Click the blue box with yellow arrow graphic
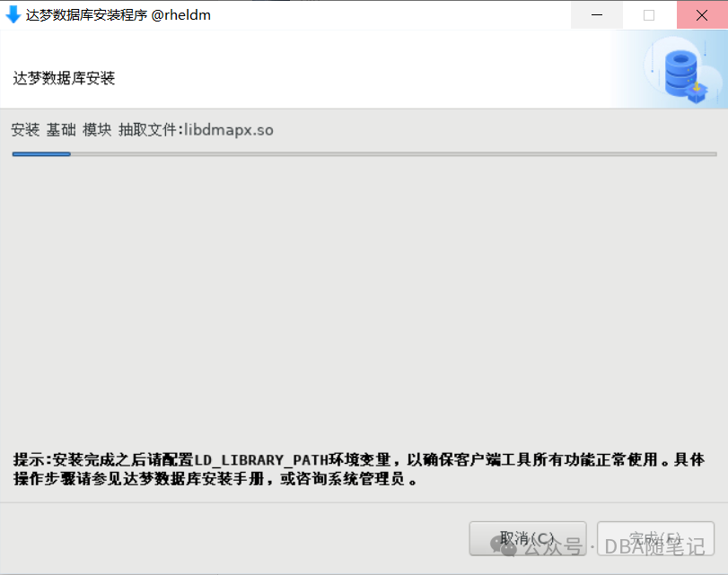This screenshot has width=728, height=575. click(697, 91)
